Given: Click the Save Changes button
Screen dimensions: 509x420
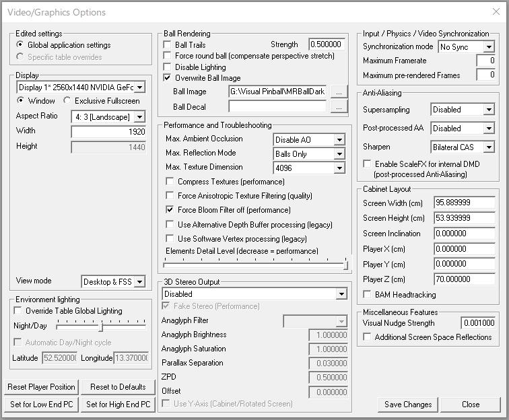Looking at the screenshot, I should [x=408, y=405].
